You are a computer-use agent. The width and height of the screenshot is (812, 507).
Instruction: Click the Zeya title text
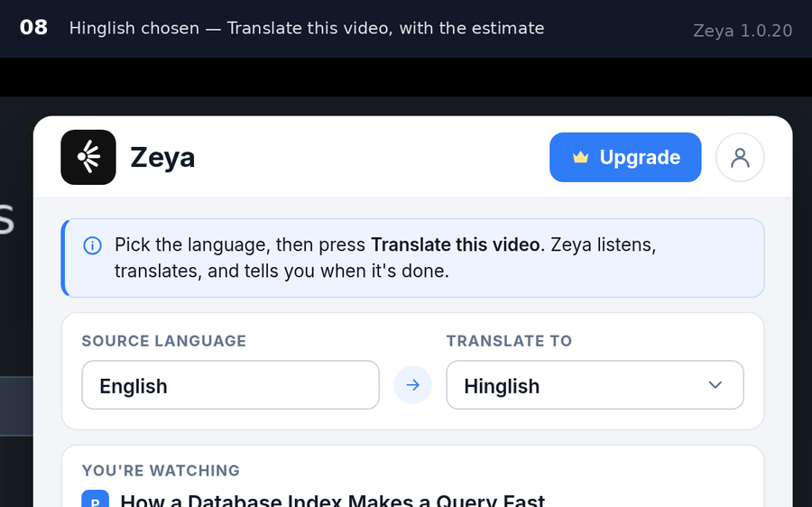coord(162,158)
